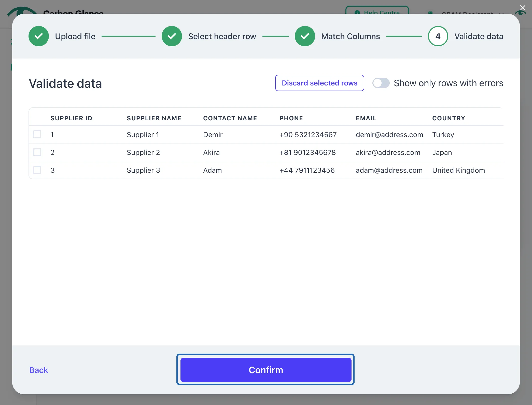Click the step 4 Validate data circle
Viewport: 532px width, 405px height.
click(x=438, y=36)
